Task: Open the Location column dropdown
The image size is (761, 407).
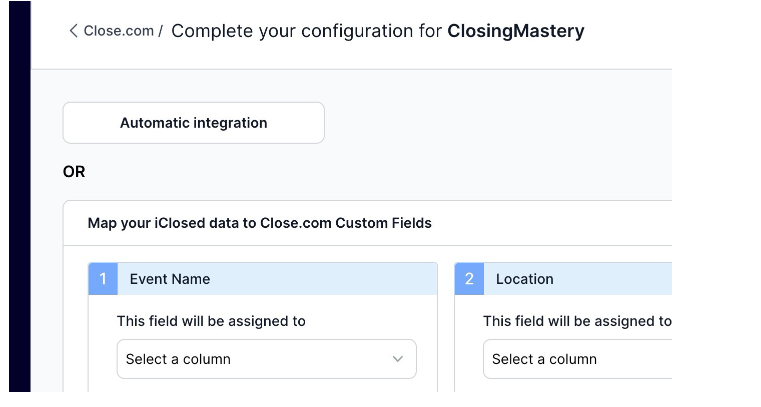Action: [x=576, y=359]
